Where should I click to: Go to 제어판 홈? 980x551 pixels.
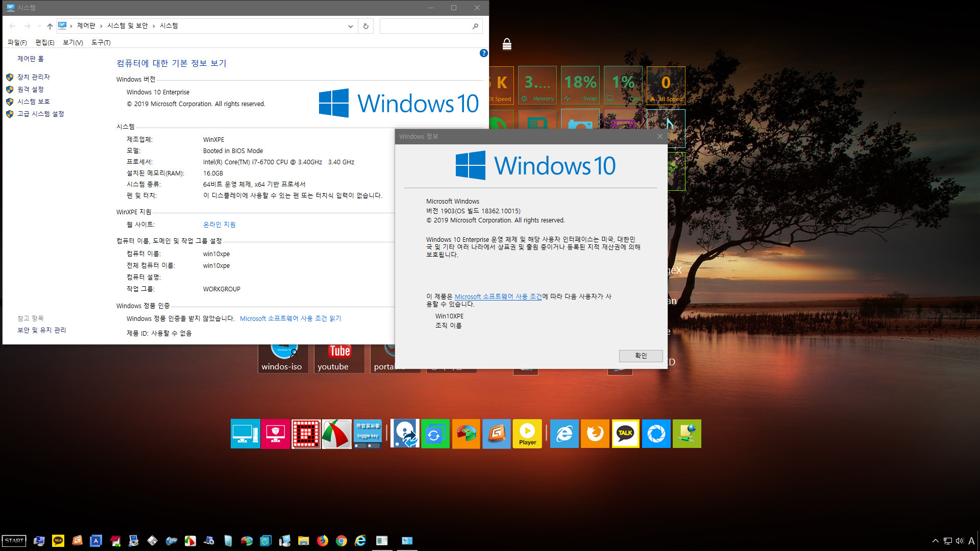click(31, 59)
